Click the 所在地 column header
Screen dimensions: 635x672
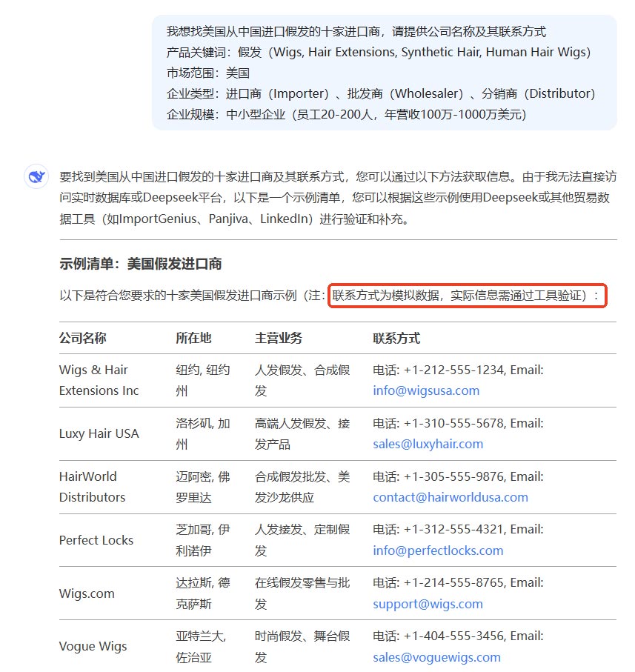(x=193, y=338)
